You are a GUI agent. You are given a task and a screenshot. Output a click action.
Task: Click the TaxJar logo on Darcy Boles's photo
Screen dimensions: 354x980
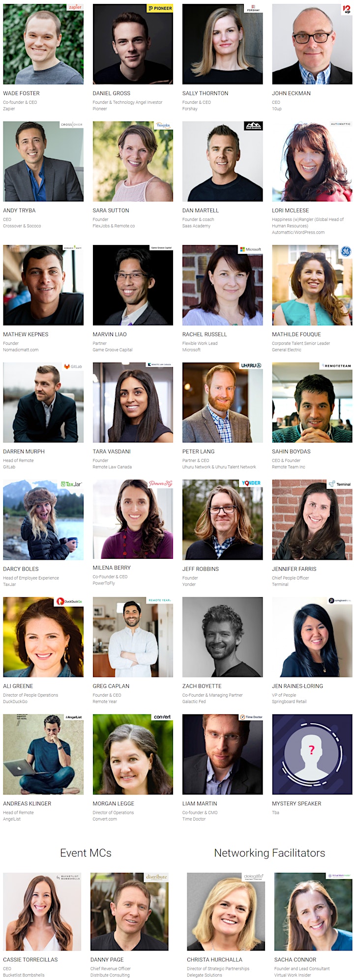point(71,484)
